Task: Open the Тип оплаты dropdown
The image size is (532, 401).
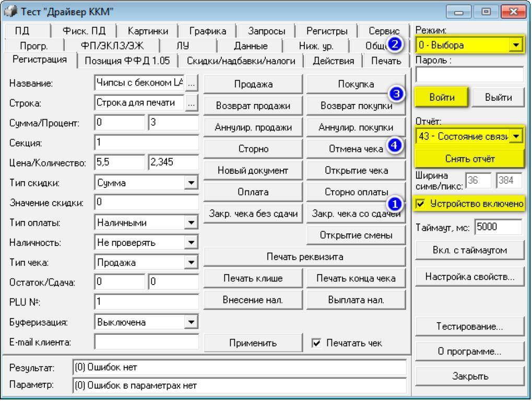Action: (192, 223)
